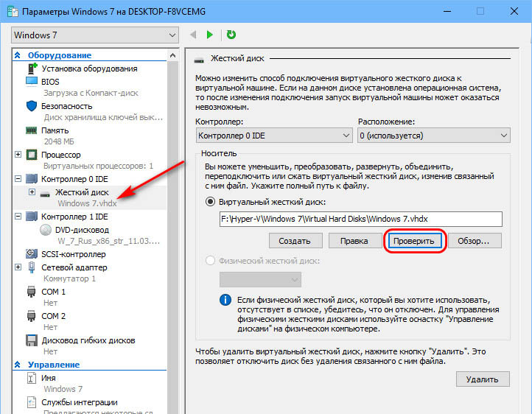Click the SCSI controller icon
This screenshot has width=532, height=414.
(x=32, y=253)
